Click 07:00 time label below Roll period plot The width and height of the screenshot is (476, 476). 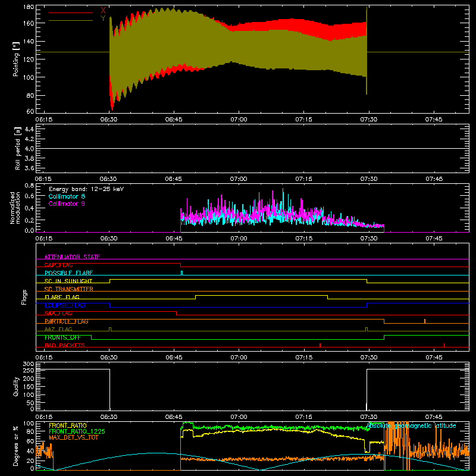click(239, 179)
